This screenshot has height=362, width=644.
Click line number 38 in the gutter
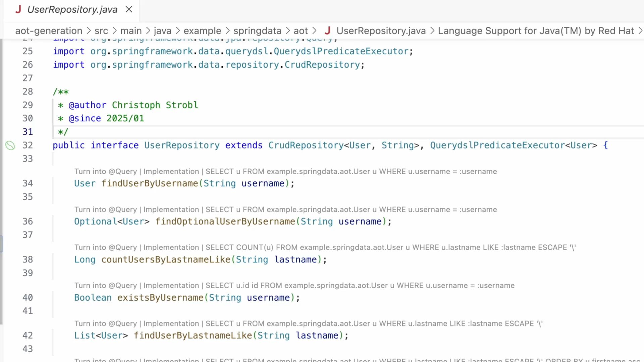pyautogui.click(x=28, y=259)
